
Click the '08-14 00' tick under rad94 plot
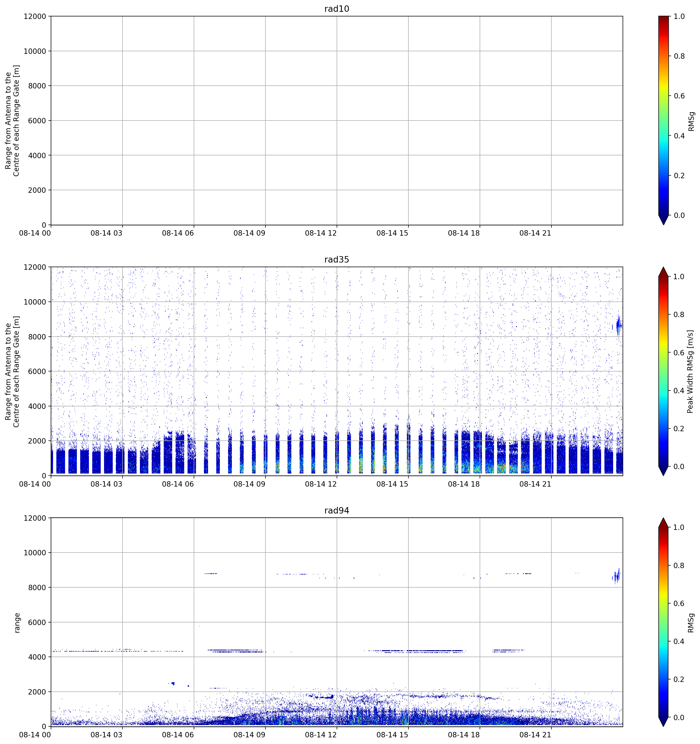coord(35,735)
